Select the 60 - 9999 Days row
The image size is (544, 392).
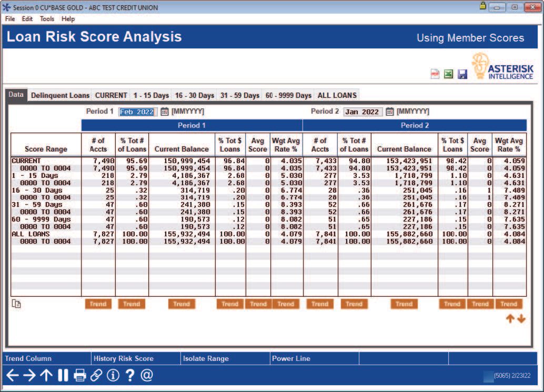(x=268, y=219)
